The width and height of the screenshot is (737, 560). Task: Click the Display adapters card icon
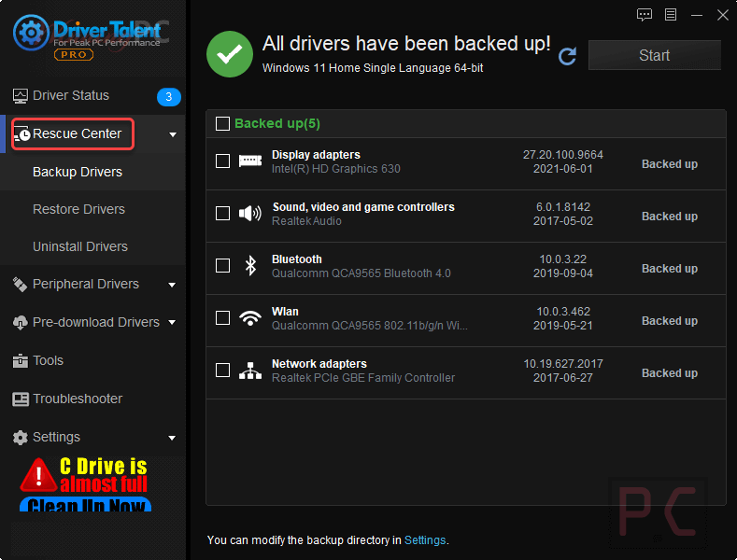coord(250,161)
